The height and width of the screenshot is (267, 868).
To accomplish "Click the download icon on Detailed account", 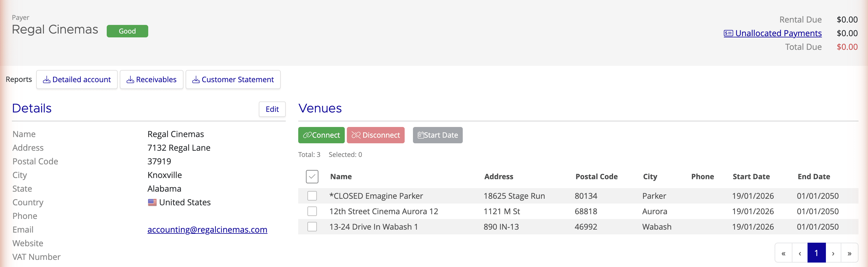I will [x=47, y=80].
